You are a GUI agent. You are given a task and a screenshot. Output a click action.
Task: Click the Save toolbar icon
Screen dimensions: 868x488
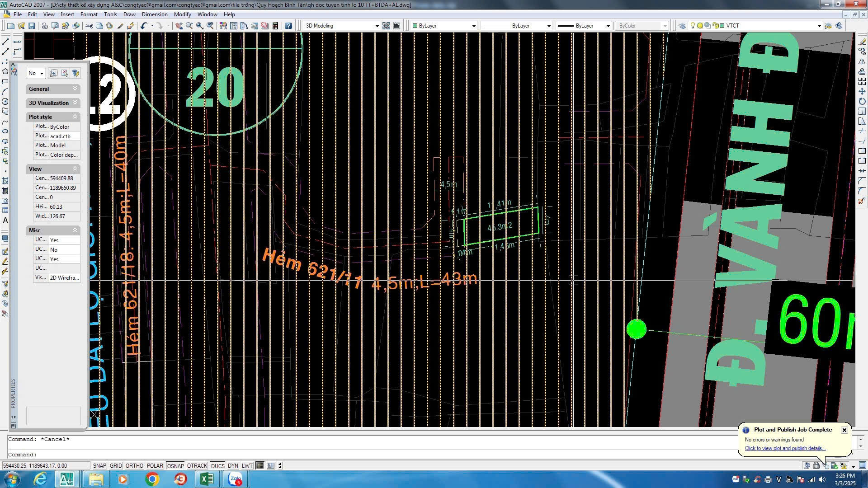(32, 26)
